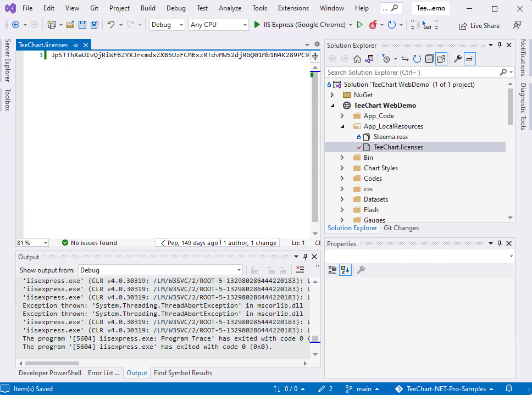Open the Server Explorer side tab
The width and height of the screenshot is (532, 395).
tap(8, 60)
